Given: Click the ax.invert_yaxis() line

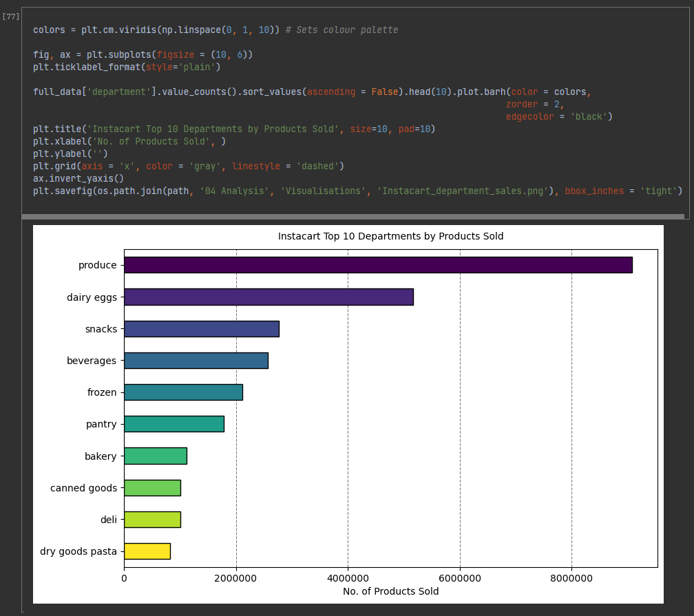Looking at the screenshot, I should point(78,178).
